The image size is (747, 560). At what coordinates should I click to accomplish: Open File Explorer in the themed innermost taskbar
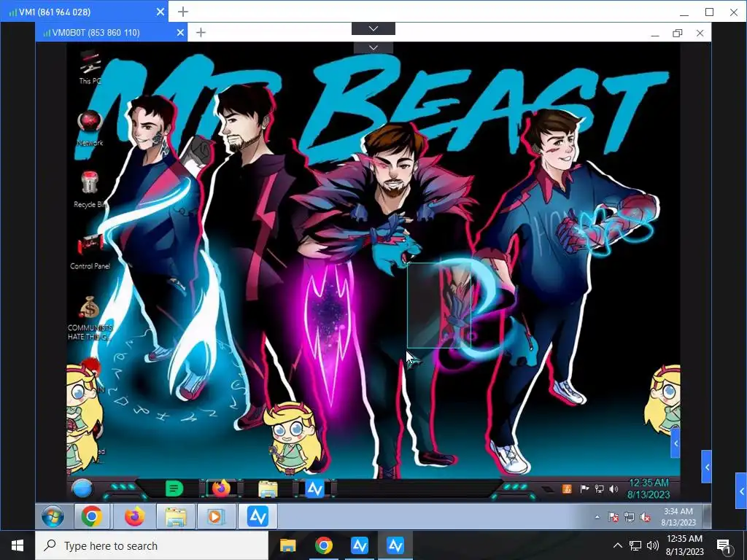pyautogui.click(x=268, y=489)
